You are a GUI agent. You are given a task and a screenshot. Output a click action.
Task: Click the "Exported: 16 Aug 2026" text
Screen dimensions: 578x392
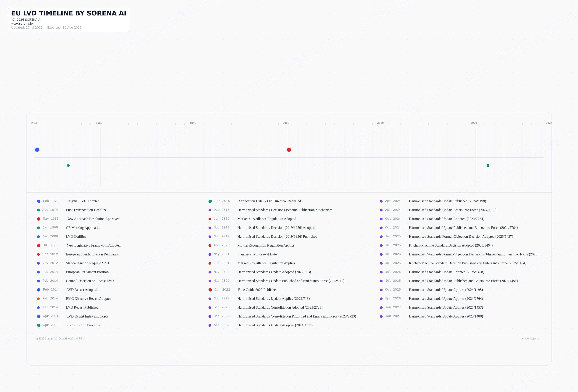[64, 28]
